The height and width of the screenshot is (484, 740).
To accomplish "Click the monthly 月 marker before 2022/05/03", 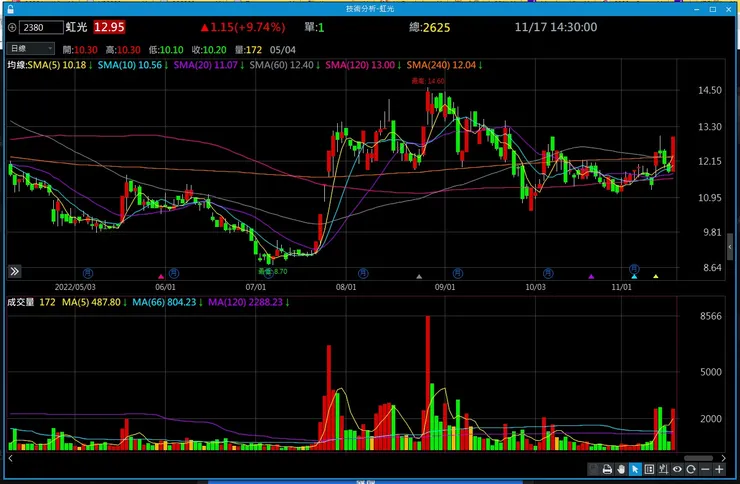I will pos(88,273).
